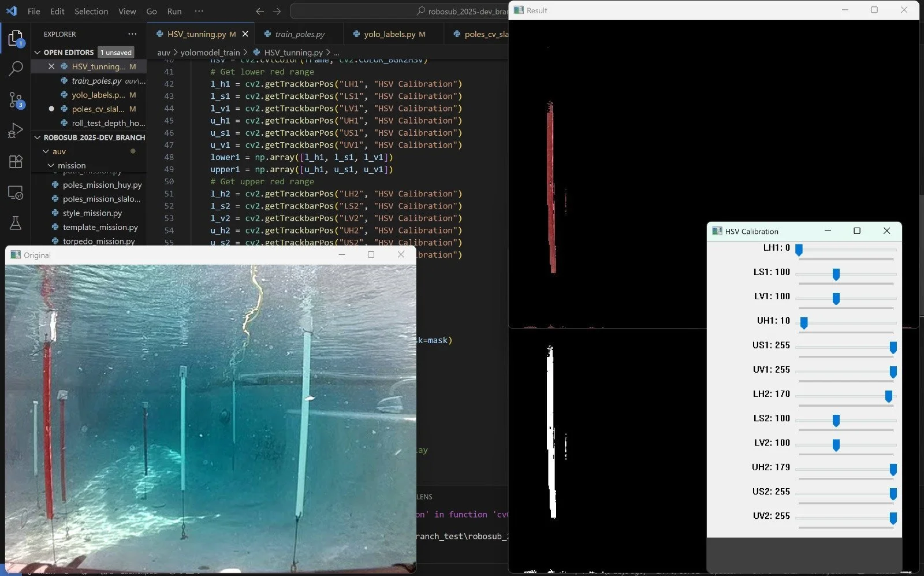Click the Result window title icon
Image resolution: width=924 pixels, height=576 pixels.
coord(519,10)
